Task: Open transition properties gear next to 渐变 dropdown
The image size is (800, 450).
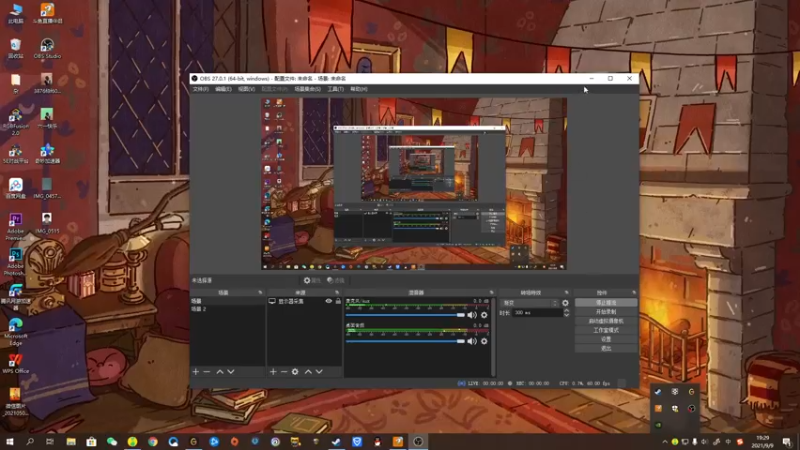Action: pyautogui.click(x=565, y=303)
